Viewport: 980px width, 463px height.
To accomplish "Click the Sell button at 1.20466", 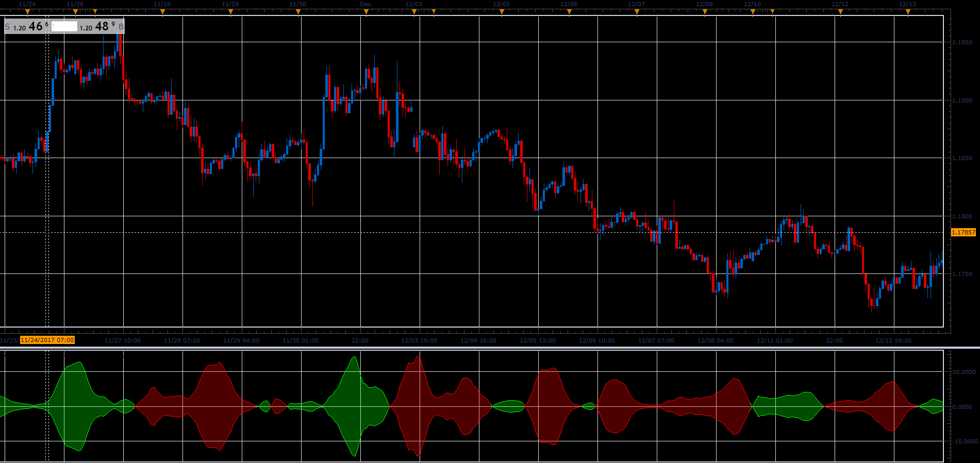I will [27, 26].
